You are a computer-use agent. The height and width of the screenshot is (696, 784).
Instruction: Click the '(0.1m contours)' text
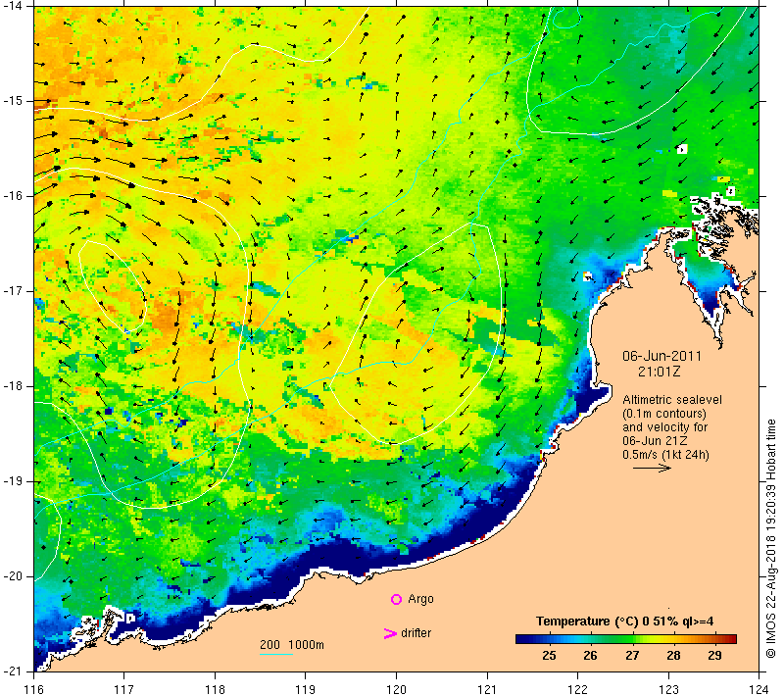pos(664,414)
